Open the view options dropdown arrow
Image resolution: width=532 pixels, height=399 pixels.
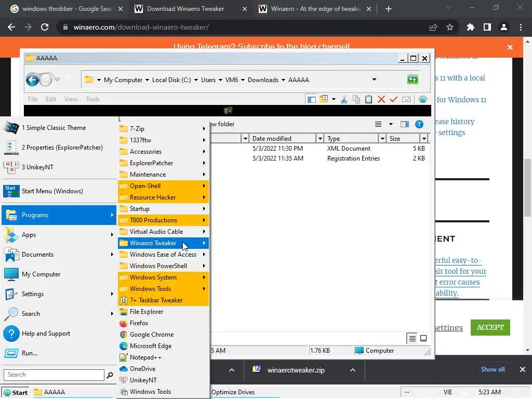391,124
